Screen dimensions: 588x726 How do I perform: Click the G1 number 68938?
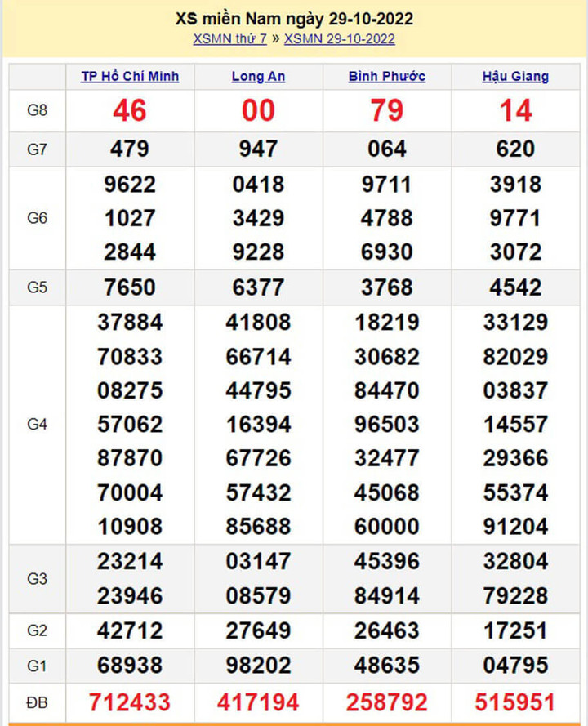(x=130, y=666)
